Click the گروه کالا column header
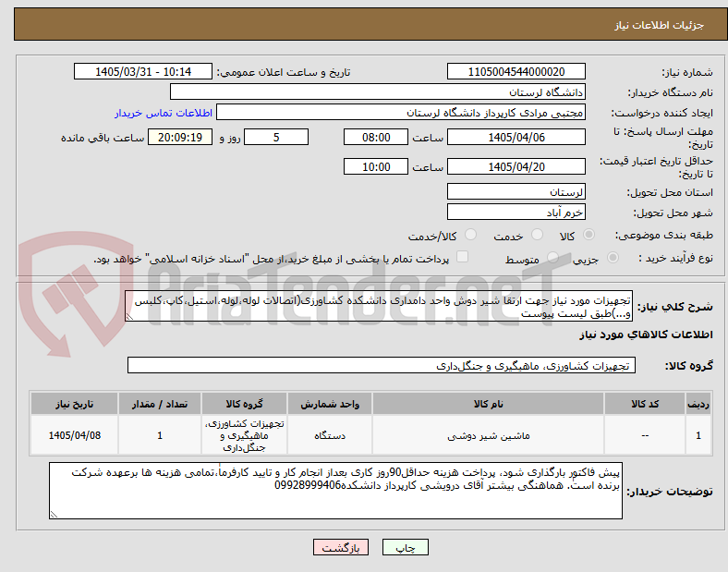 point(244,404)
